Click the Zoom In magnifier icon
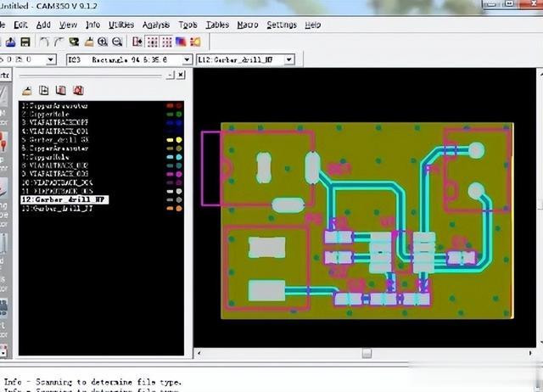The height and width of the screenshot is (392, 543). (x=103, y=42)
